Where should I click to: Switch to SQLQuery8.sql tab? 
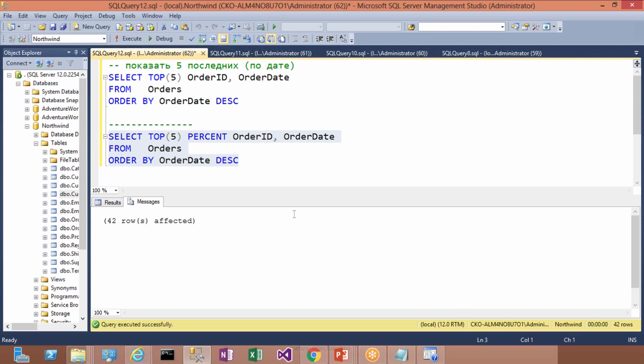coord(492,53)
